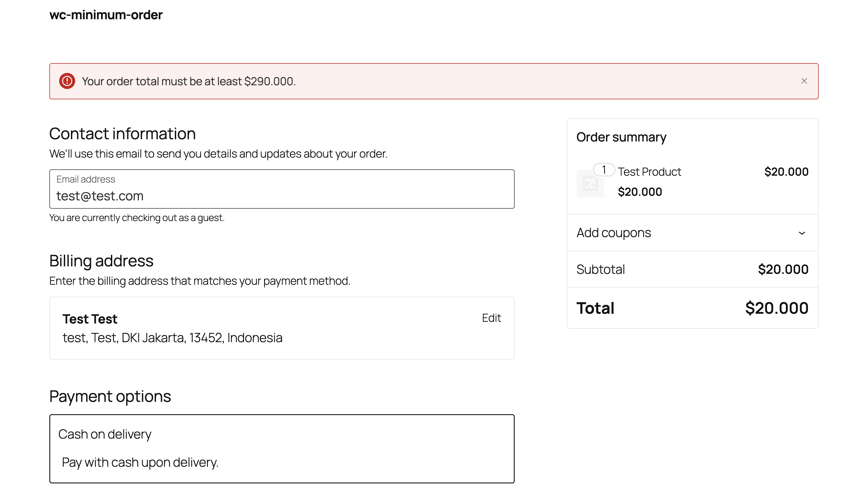Click the red error alert icon
This screenshot has height=492, width=868.
point(67,81)
